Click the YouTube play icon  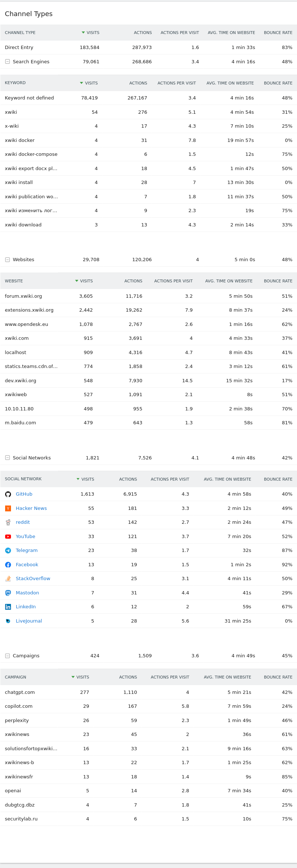tap(8, 537)
